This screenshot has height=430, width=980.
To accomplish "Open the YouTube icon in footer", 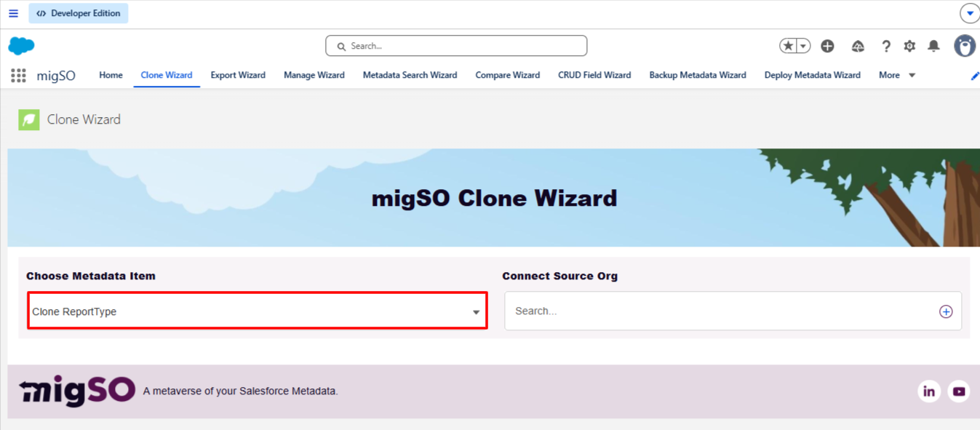I will coord(959,391).
